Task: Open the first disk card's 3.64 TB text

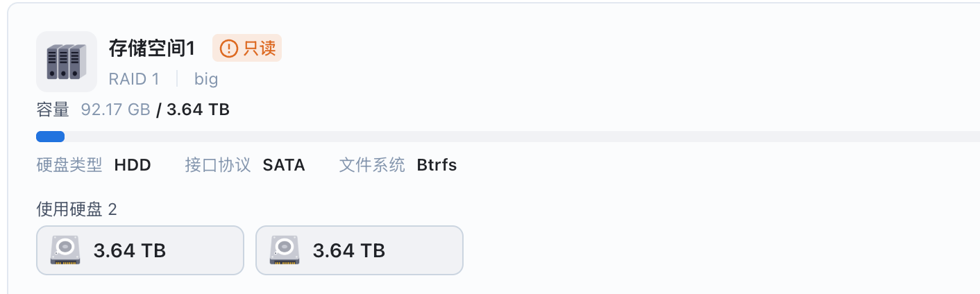Action: (x=130, y=250)
